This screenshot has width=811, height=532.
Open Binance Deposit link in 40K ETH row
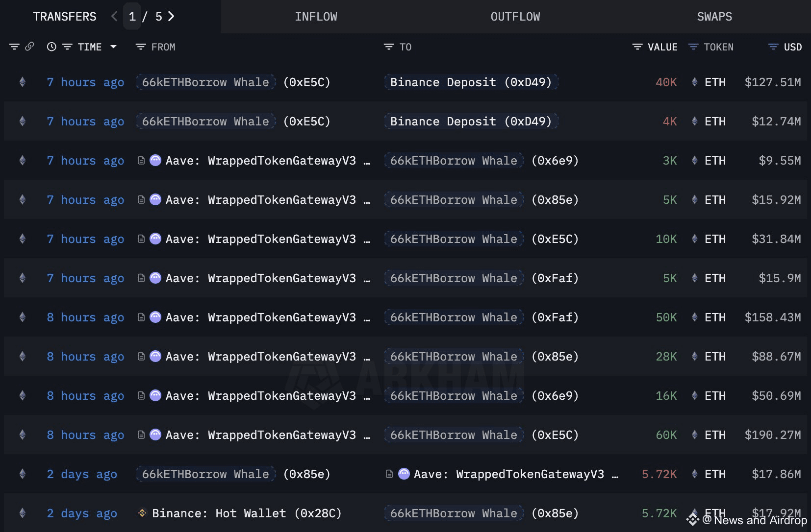(x=471, y=82)
